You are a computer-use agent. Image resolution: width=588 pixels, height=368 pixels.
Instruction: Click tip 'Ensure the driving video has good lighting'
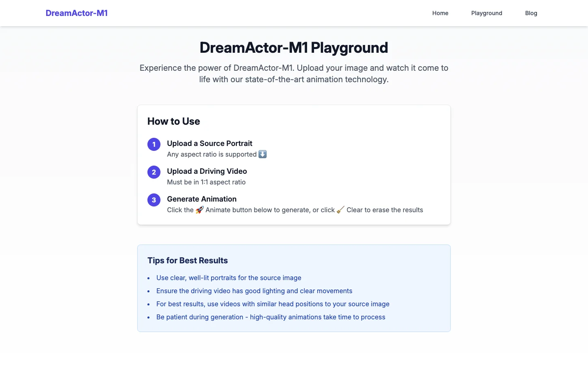pos(254,291)
